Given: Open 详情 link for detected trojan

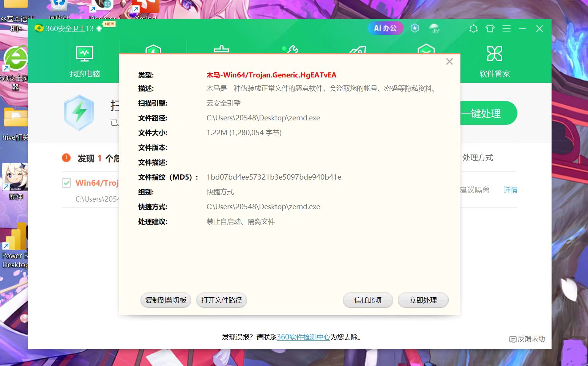Looking at the screenshot, I should (510, 190).
